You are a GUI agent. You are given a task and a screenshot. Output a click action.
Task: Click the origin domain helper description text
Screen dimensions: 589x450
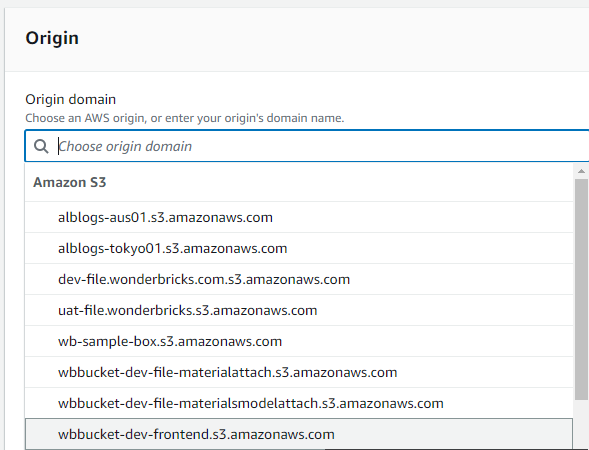pyautogui.click(x=184, y=118)
